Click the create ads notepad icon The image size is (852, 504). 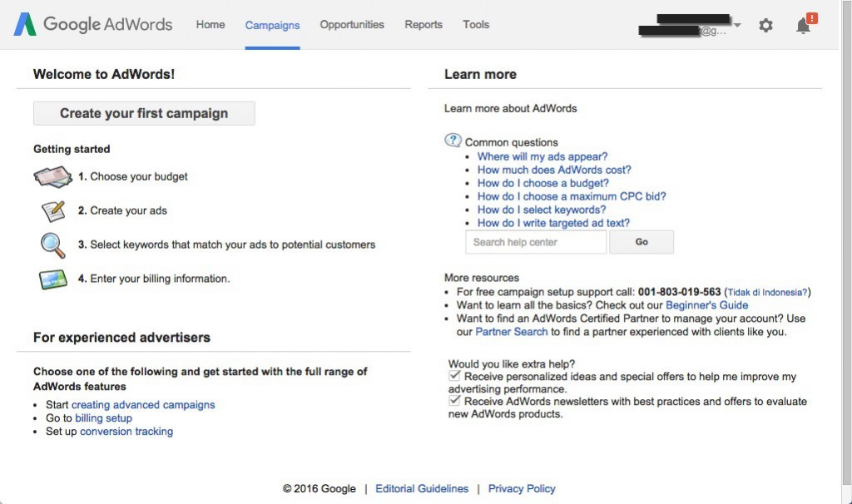[x=53, y=211]
